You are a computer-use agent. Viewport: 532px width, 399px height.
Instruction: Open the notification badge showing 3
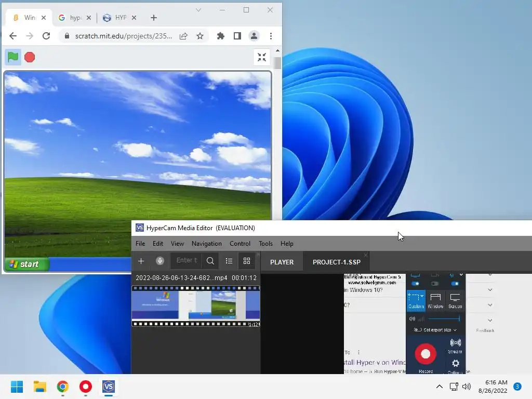(517, 387)
